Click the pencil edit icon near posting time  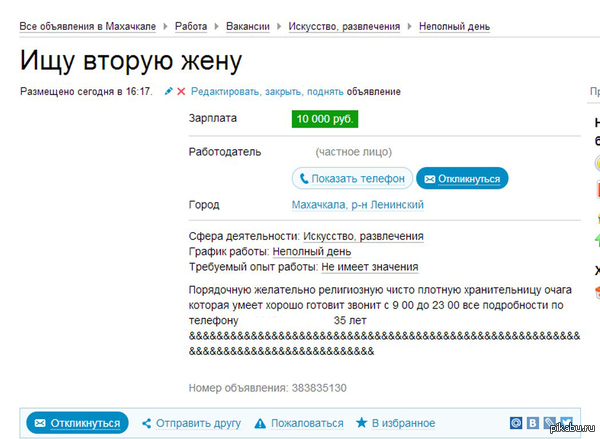168,92
